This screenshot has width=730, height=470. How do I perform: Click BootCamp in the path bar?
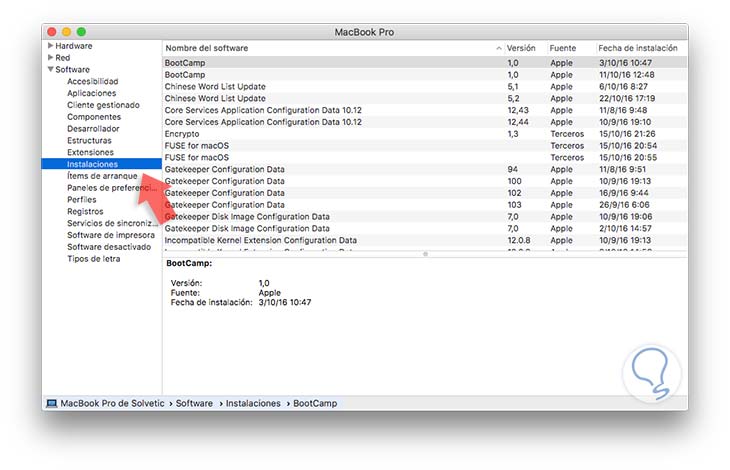tap(315, 403)
